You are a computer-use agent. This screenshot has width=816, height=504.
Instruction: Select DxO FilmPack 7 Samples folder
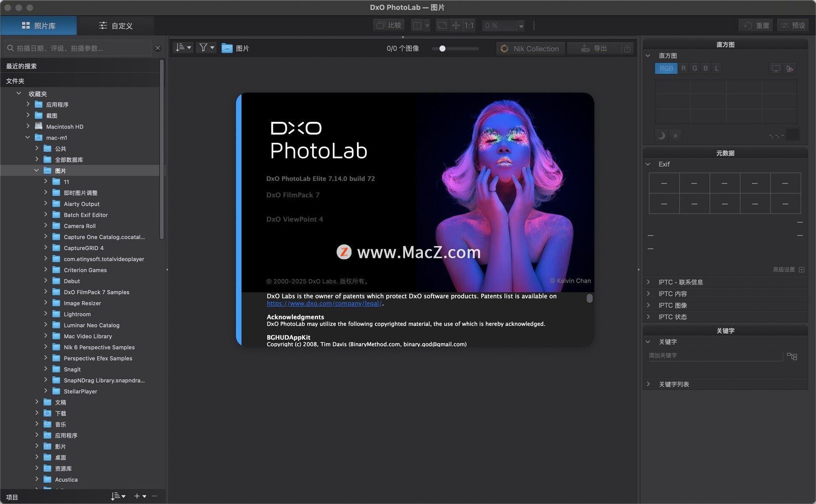tap(96, 292)
